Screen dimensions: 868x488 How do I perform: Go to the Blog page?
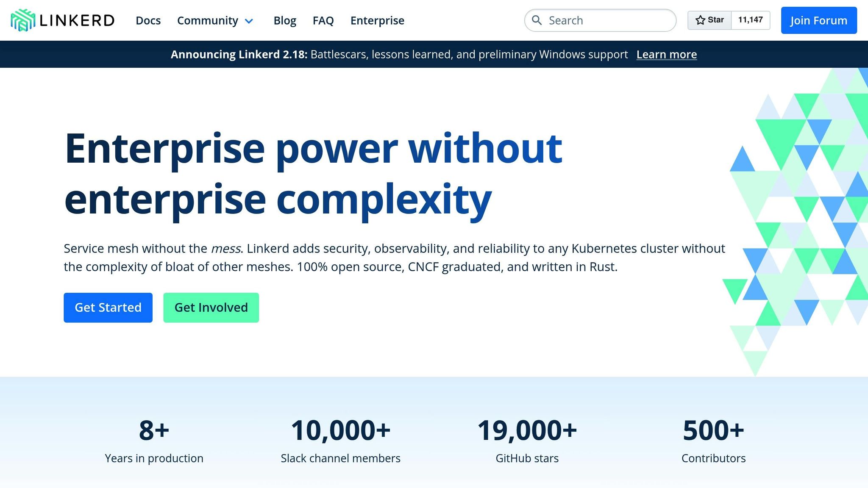point(285,20)
